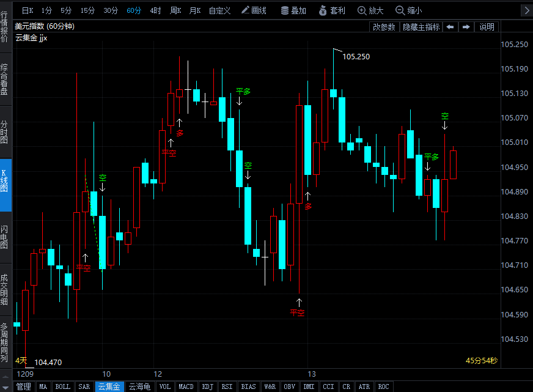The height and width of the screenshot is (392, 533).
Task: Click the 45分54秒 countdown timer
Action: [482, 360]
